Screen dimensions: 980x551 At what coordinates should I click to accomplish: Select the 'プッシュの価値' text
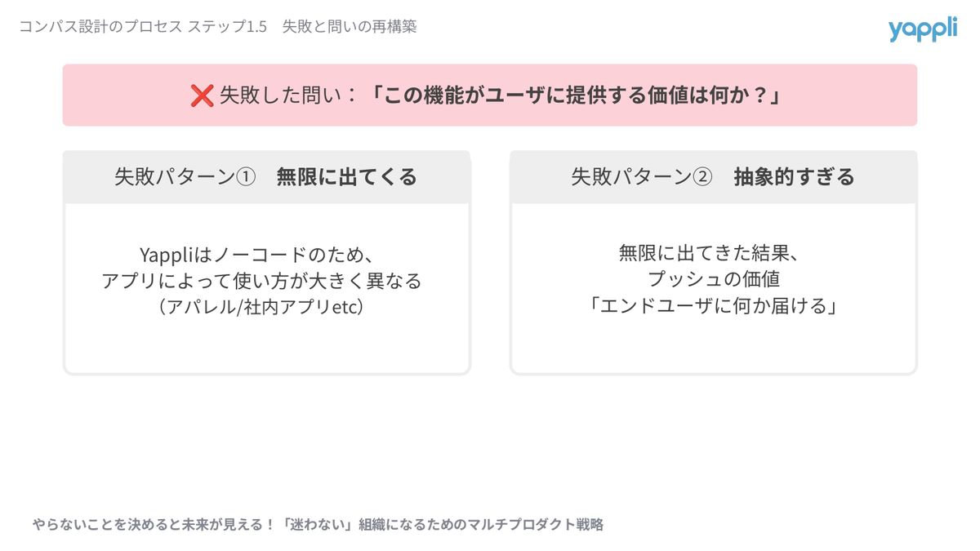point(714,280)
